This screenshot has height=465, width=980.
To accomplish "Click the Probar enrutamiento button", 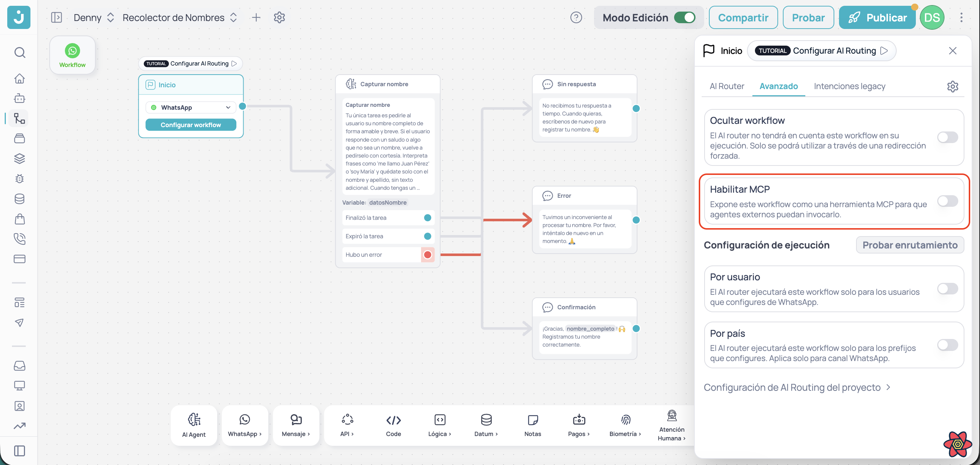I will tap(910, 245).
